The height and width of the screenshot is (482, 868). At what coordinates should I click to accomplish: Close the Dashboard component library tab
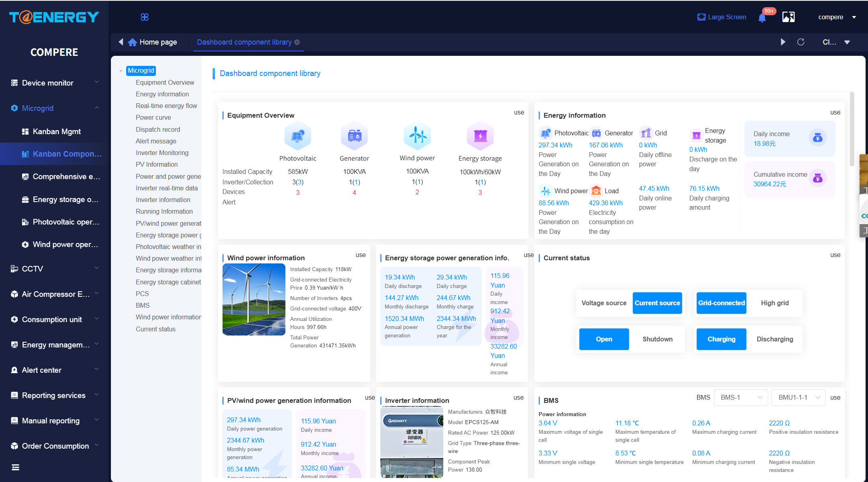tap(297, 42)
